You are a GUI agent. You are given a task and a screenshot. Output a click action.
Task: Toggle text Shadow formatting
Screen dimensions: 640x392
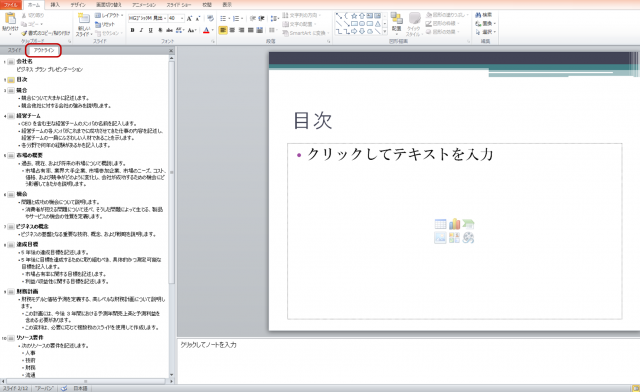160,30
